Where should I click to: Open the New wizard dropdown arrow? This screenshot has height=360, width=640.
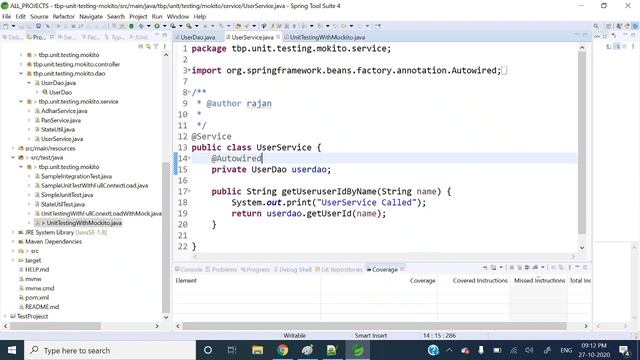click(x=13, y=26)
